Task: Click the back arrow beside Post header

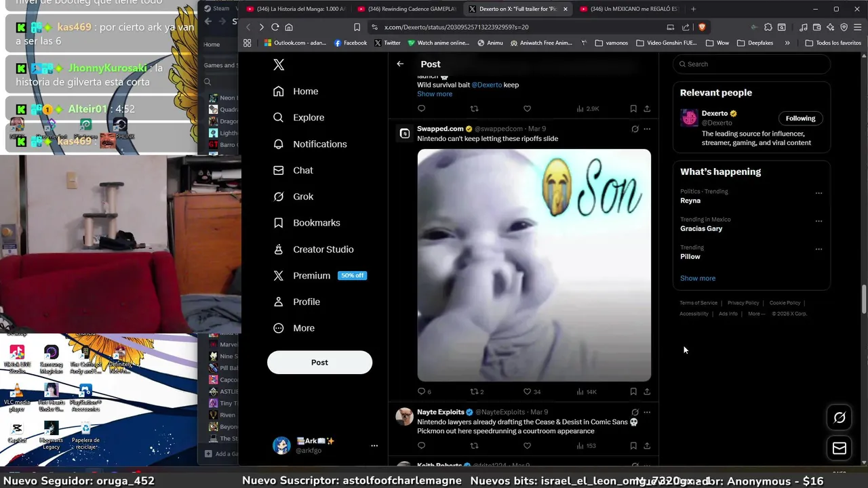Action: pyautogui.click(x=400, y=64)
